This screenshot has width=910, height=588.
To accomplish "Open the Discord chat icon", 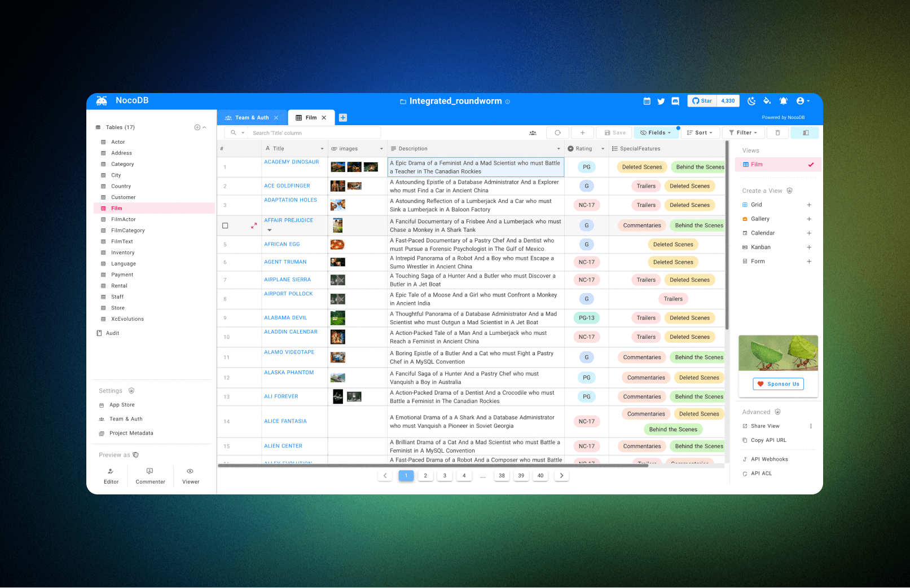I will (x=675, y=101).
